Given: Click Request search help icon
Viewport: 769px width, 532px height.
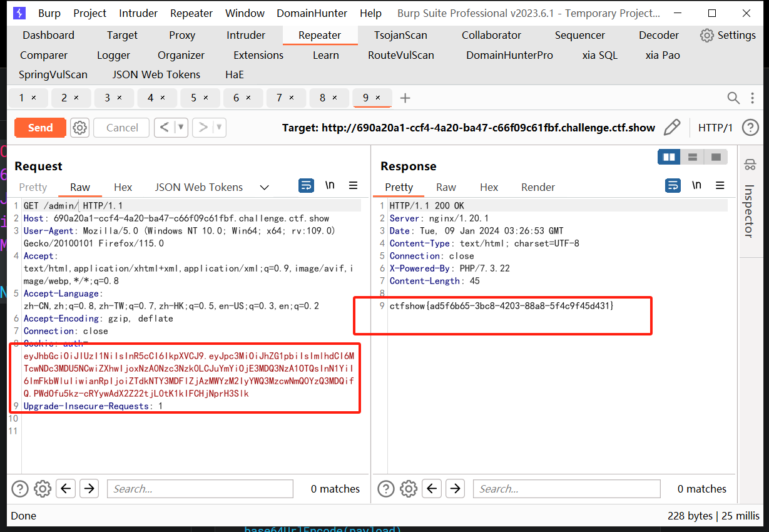Looking at the screenshot, I should (20, 489).
